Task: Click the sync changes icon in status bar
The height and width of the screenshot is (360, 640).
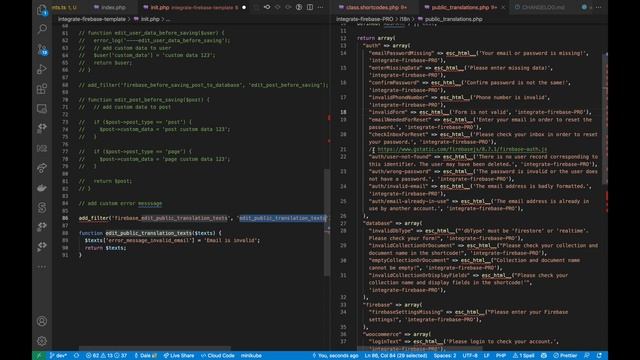Action: coord(76,356)
